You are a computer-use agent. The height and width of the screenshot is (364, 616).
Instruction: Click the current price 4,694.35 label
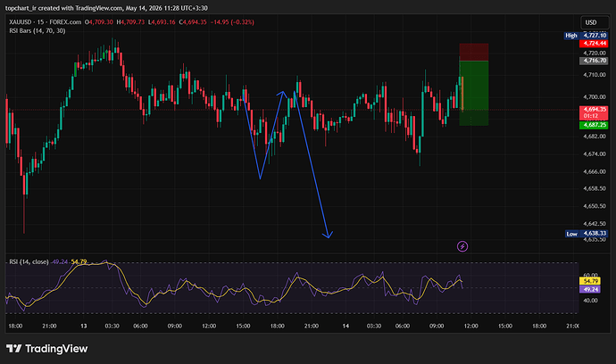(594, 112)
